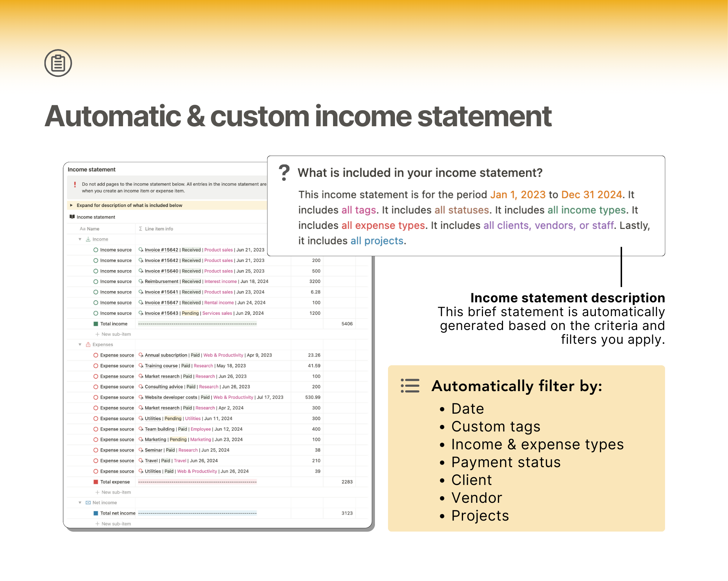Click the Expenses upload group icon
This screenshot has width=728, height=581.
click(88, 345)
